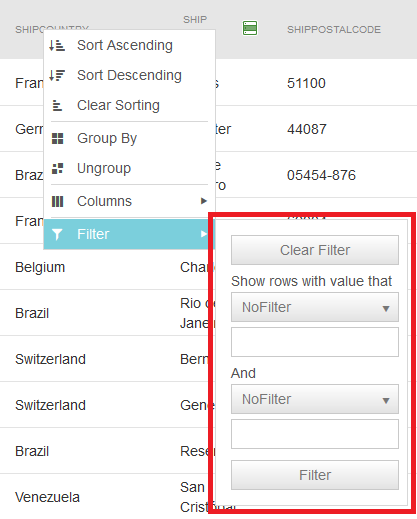Click the SHIP column header
Viewport: 417px width, 519px height.
195,20
